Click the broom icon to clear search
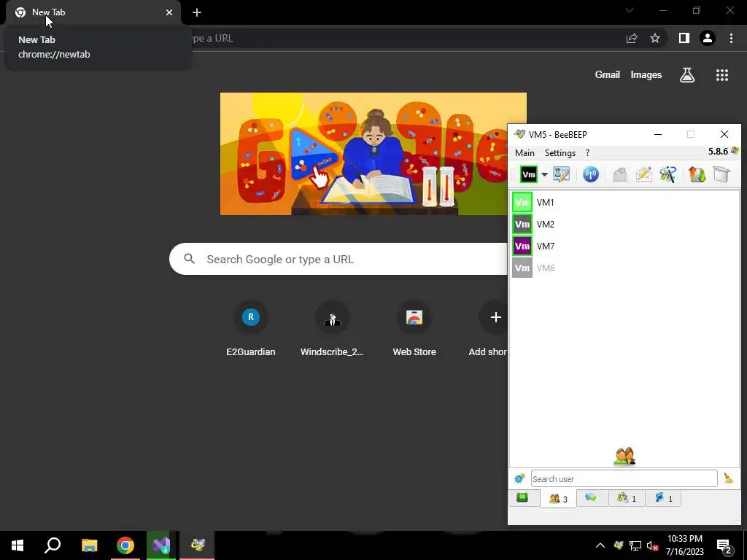This screenshot has height=560, width=747. point(728,478)
